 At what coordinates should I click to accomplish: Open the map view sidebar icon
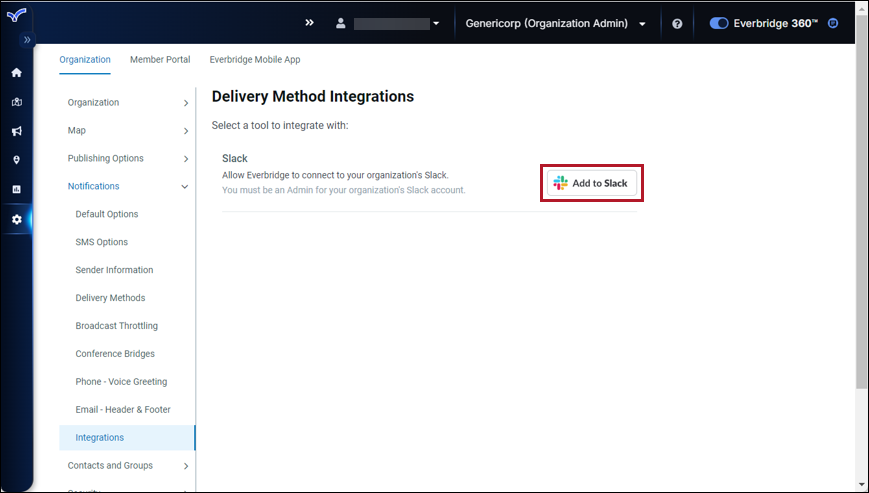coord(17,102)
